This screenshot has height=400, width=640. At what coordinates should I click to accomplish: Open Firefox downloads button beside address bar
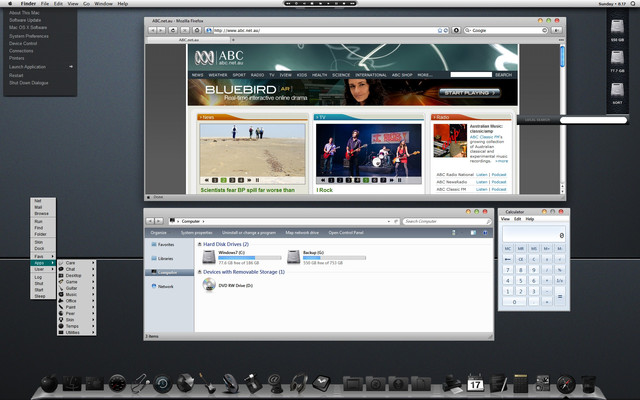(456, 30)
